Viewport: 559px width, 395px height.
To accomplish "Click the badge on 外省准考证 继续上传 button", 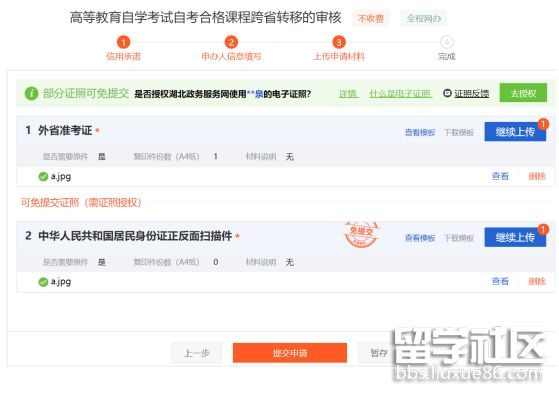I will point(543,124).
